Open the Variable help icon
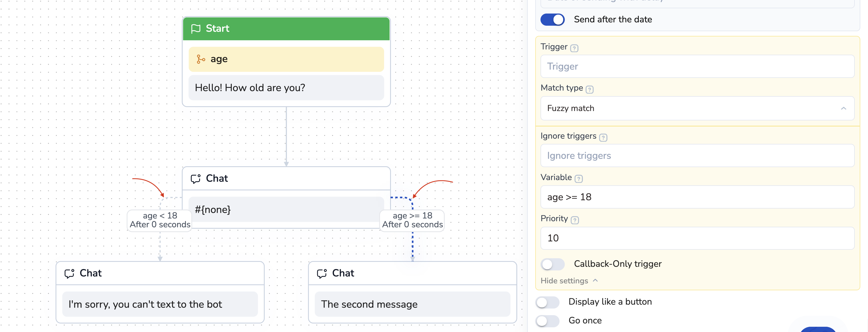 579,179
